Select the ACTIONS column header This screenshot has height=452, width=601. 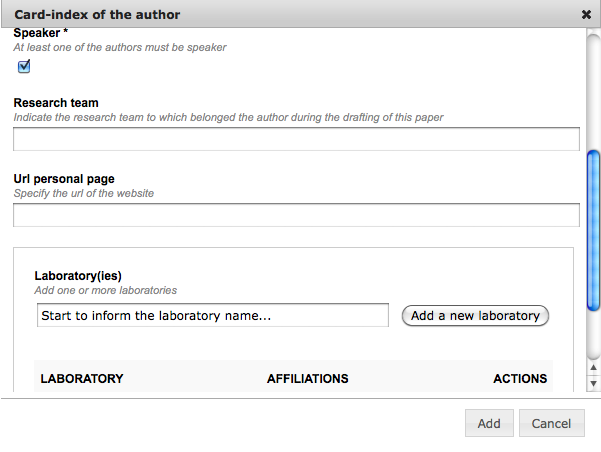(x=520, y=378)
